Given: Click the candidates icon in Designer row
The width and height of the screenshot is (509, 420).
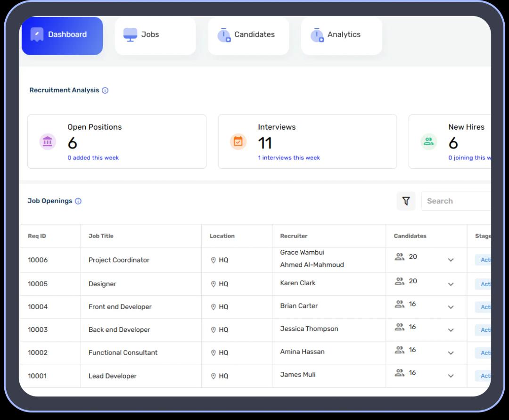Looking at the screenshot, I should click(399, 281).
